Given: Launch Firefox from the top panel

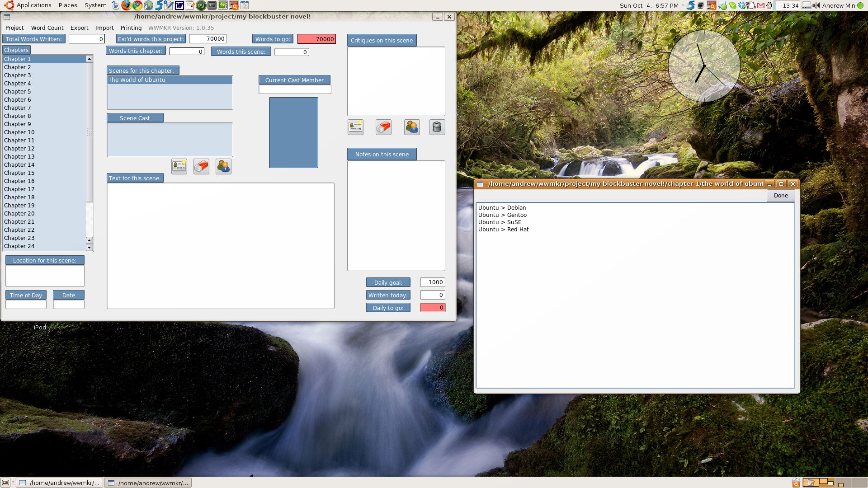Looking at the screenshot, I should [126, 5].
